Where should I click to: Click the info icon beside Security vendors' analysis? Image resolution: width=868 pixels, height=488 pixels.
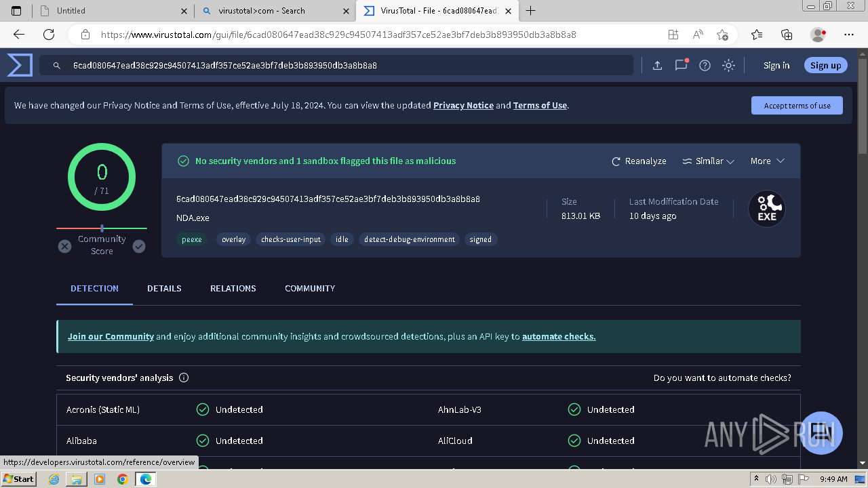click(x=184, y=378)
